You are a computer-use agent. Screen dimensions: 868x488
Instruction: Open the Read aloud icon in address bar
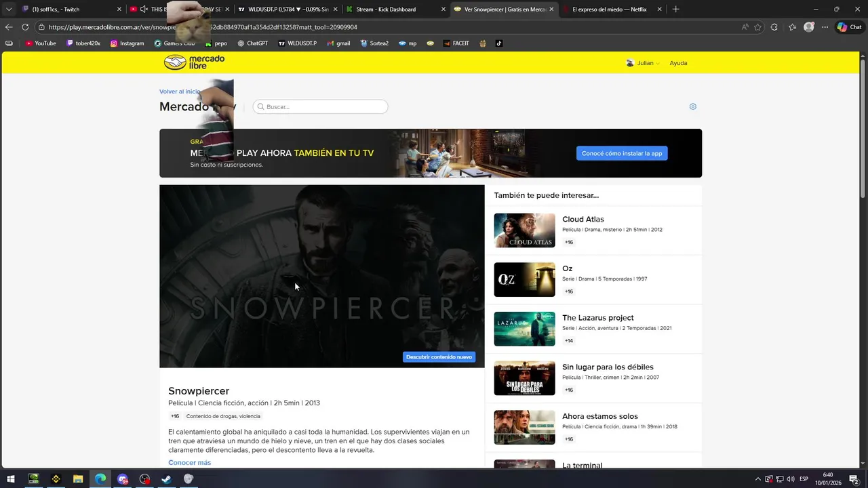pyautogui.click(x=745, y=27)
